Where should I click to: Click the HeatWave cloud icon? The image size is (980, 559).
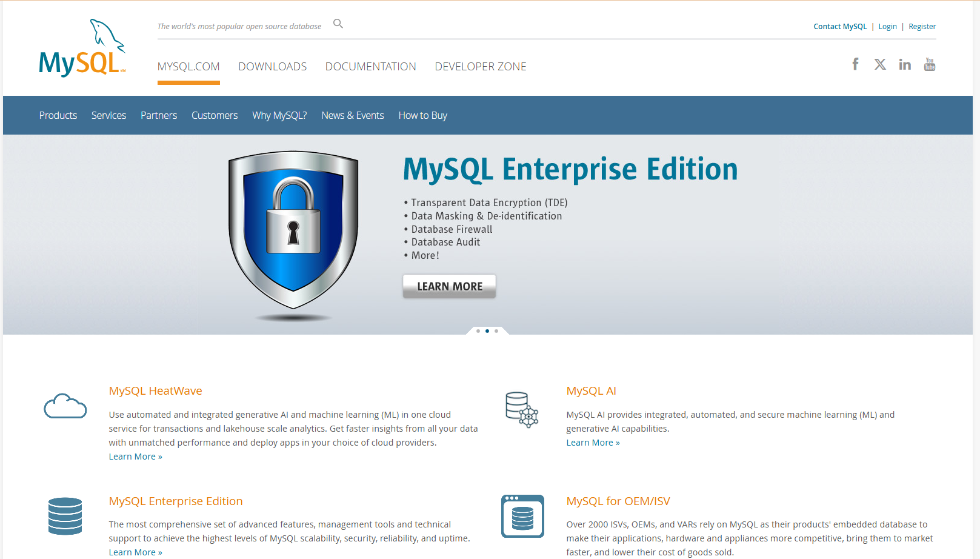[65, 406]
